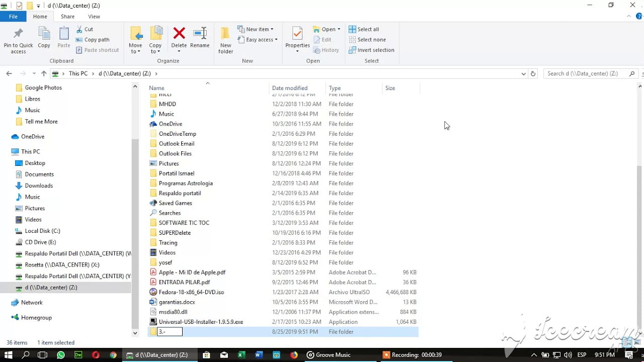Click the Copy ribbon icon
This screenshot has width=644, height=362.
point(44,34)
